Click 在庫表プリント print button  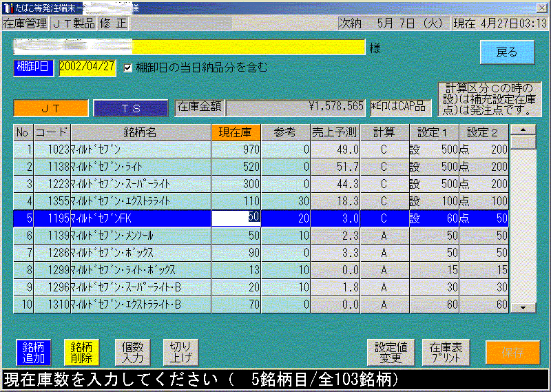[x=446, y=352]
